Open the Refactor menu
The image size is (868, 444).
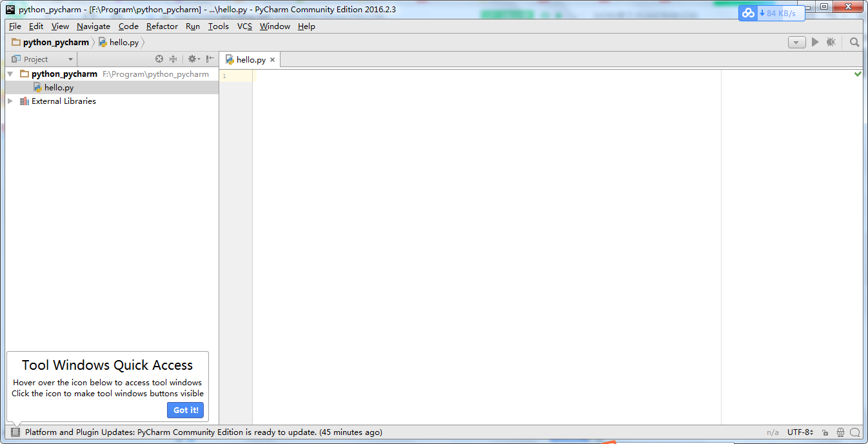[x=162, y=26]
